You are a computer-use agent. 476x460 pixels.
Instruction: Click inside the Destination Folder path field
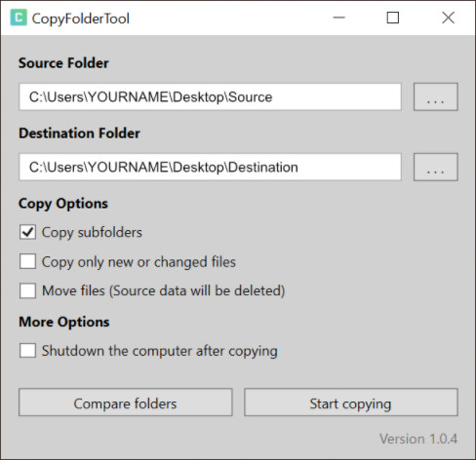(x=210, y=167)
